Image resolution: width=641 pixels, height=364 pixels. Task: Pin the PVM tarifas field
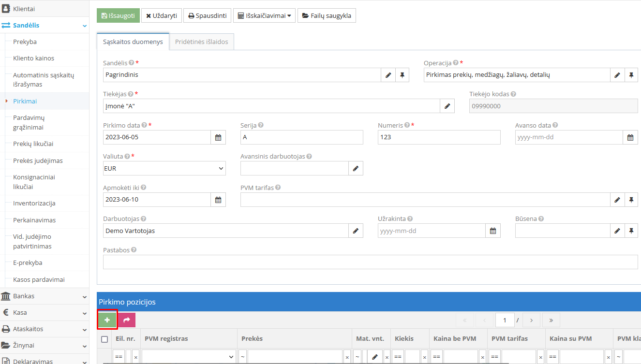coord(631,199)
